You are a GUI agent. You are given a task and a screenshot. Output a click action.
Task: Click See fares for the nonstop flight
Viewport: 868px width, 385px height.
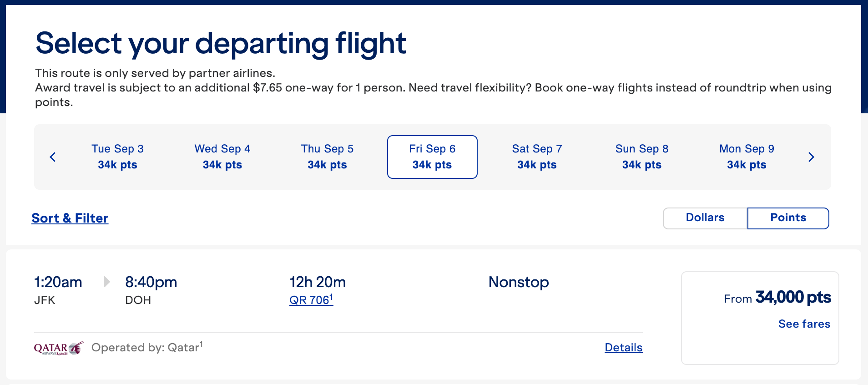pyautogui.click(x=804, y=324)
